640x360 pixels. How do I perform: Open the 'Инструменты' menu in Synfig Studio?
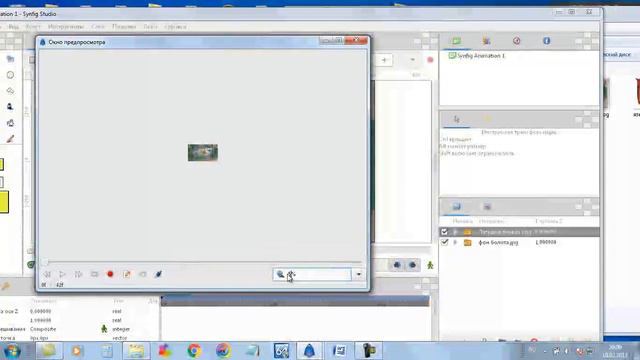click(66, 27)
